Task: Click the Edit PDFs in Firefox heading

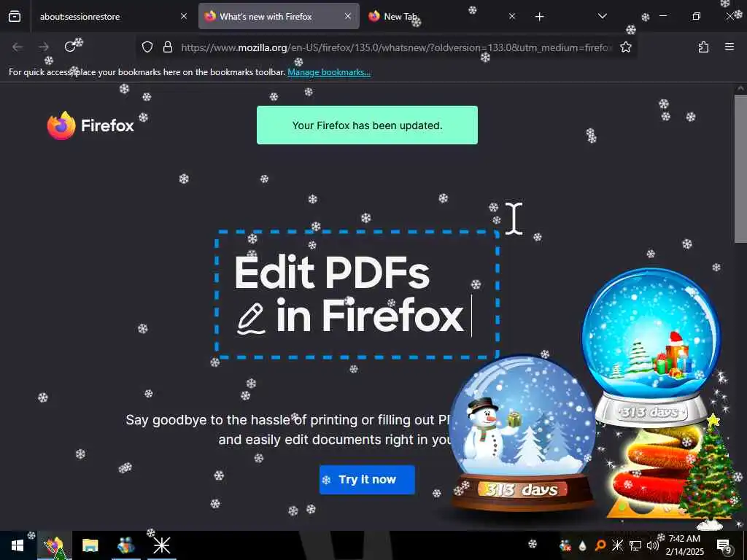Action: click(349, 294)
